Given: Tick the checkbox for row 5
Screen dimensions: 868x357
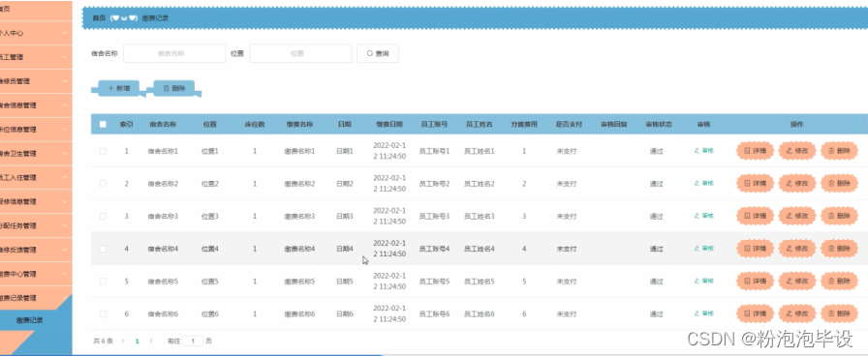Looking at the screenshot, I should coord(103,282).
